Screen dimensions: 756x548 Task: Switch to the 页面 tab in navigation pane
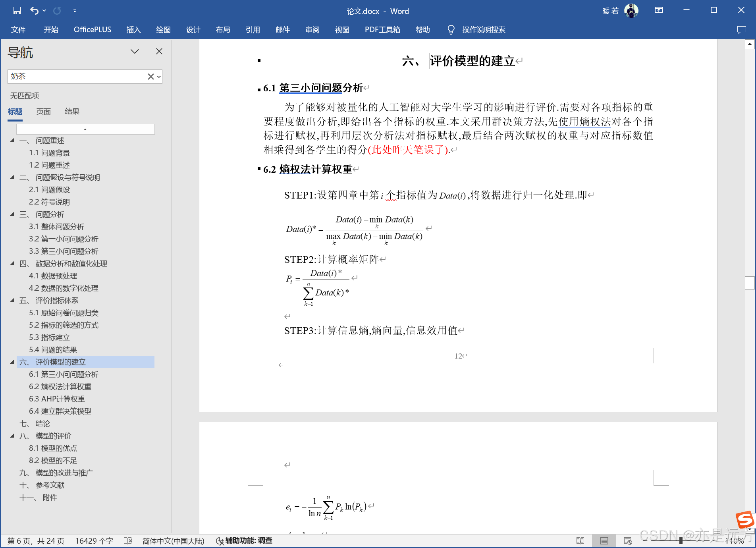click(x=44, y=112)
